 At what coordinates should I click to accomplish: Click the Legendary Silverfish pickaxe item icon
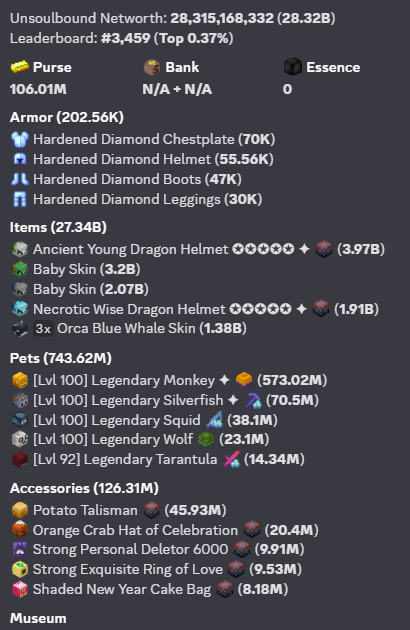(254, 400)
